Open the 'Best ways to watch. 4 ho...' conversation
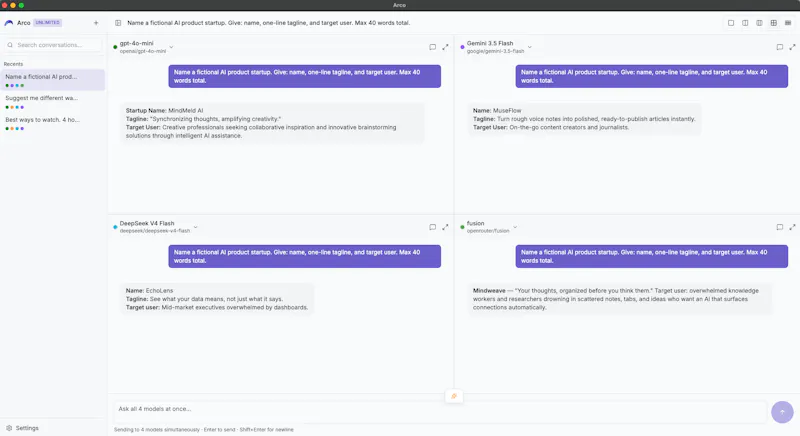Screen dimensions: 800x436 point(53,123)
